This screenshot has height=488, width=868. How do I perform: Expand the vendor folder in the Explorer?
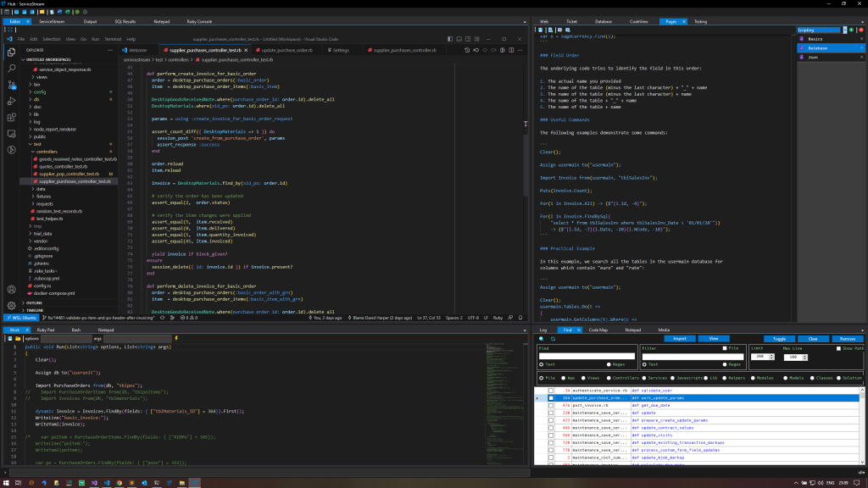pyautogui.click(x=41, y=241)
